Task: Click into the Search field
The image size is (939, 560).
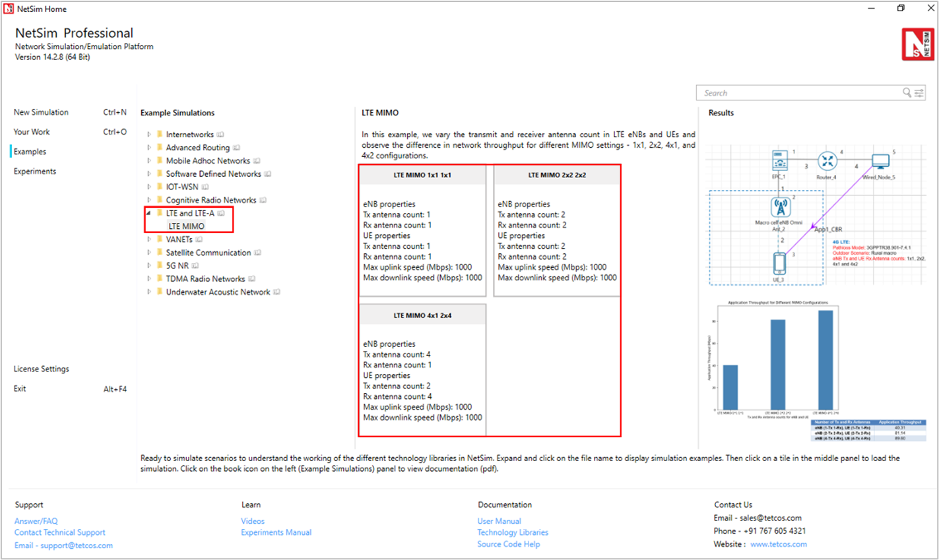Action: pos(798,93)
